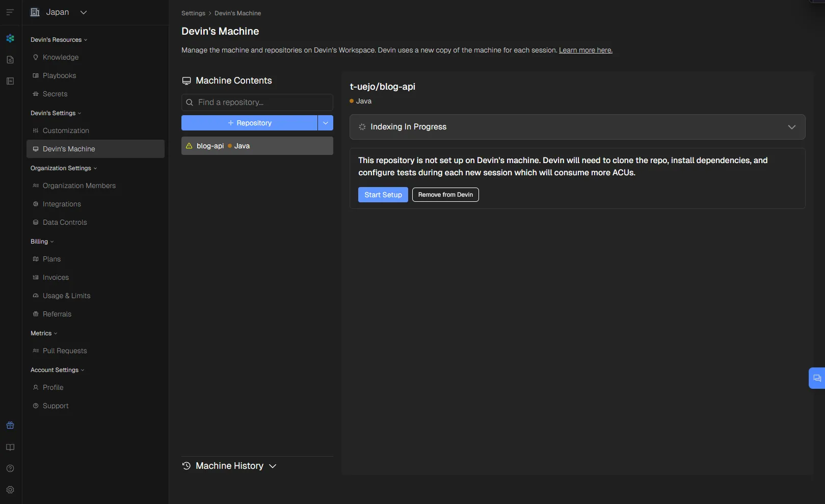Open dropdown arrow next to Repository button
The width and height of the screenshot is (825, 504).
326,123
